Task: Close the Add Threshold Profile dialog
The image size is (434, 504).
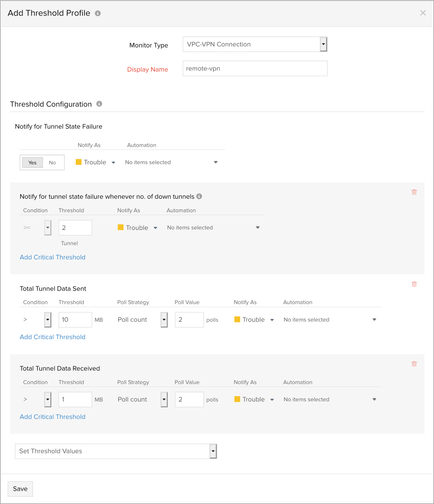Action: [x=423, y=13]
